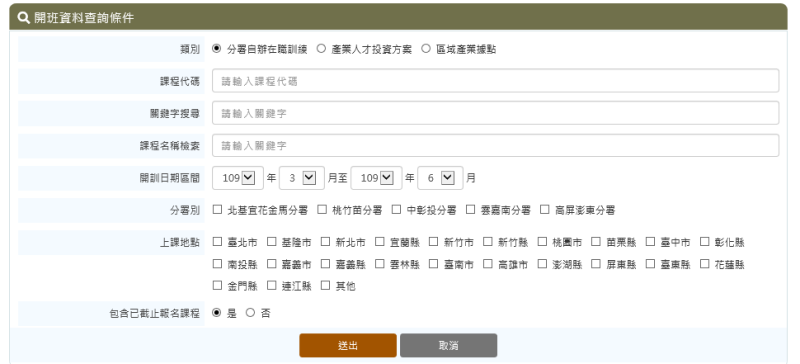Enable the 花蓮縣 checkbox

pos(705,263)
